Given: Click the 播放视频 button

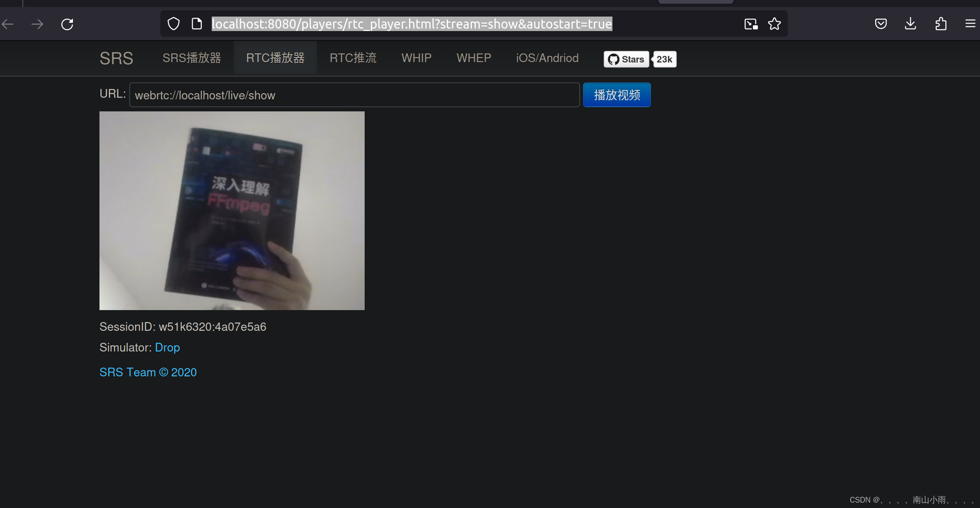Looking at the screenshot, I should pos(617,95).
